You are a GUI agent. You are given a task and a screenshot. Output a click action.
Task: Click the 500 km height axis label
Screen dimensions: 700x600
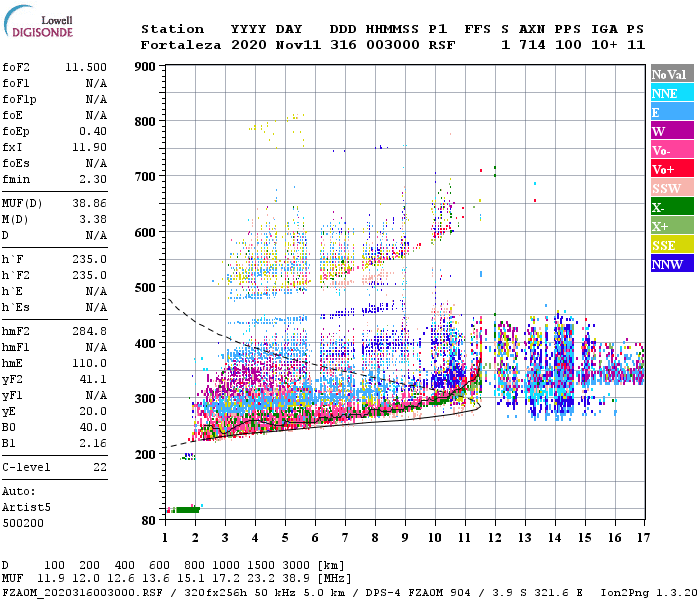pyautogui.click(x=145, y=288)
